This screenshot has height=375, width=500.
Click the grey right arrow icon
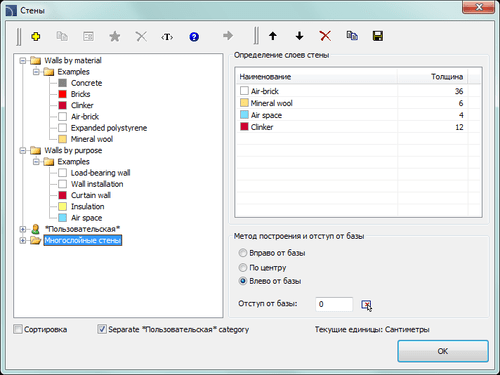point(228,35)
